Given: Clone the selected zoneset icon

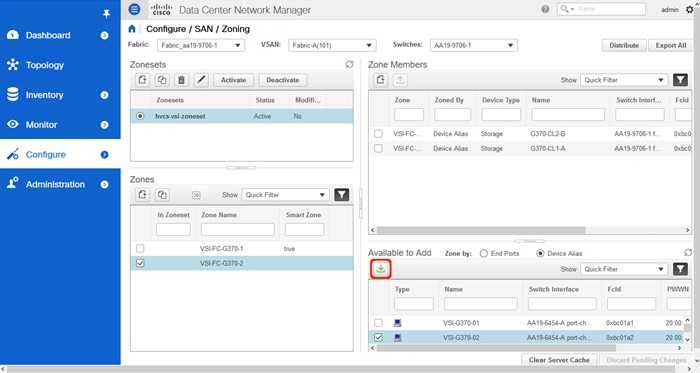Looking at the screenshot, I should pos(162,80).
